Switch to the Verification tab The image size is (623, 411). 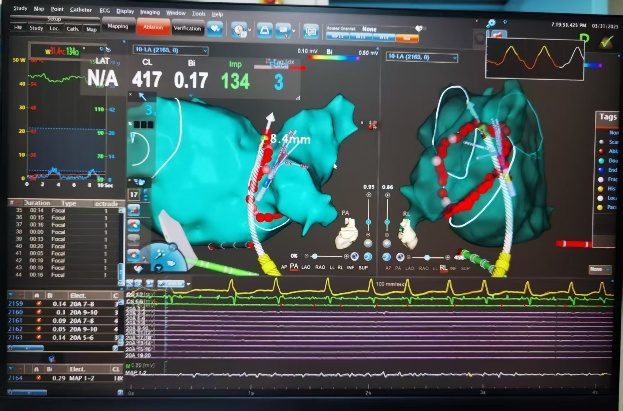coord(187,29)
